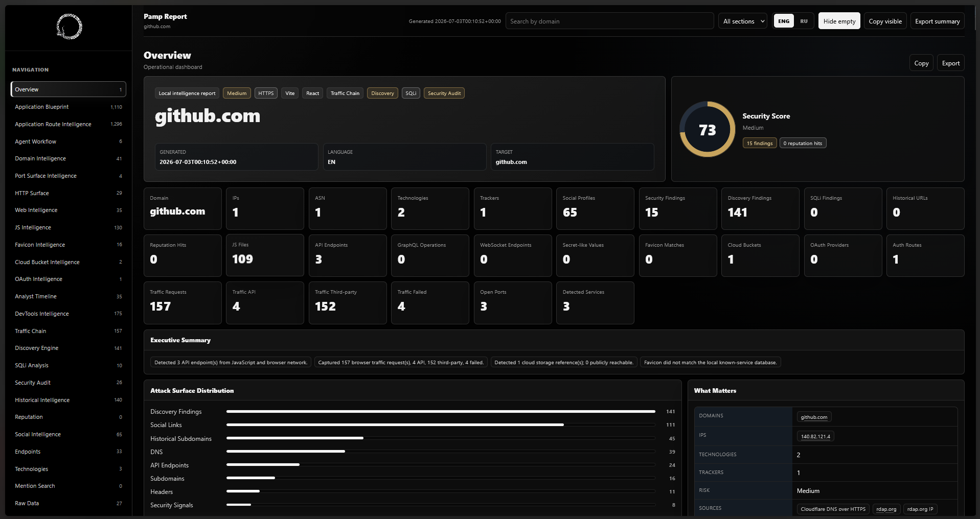Click the Overview Export button
This screenshot has height=519, width=980.
950,63
